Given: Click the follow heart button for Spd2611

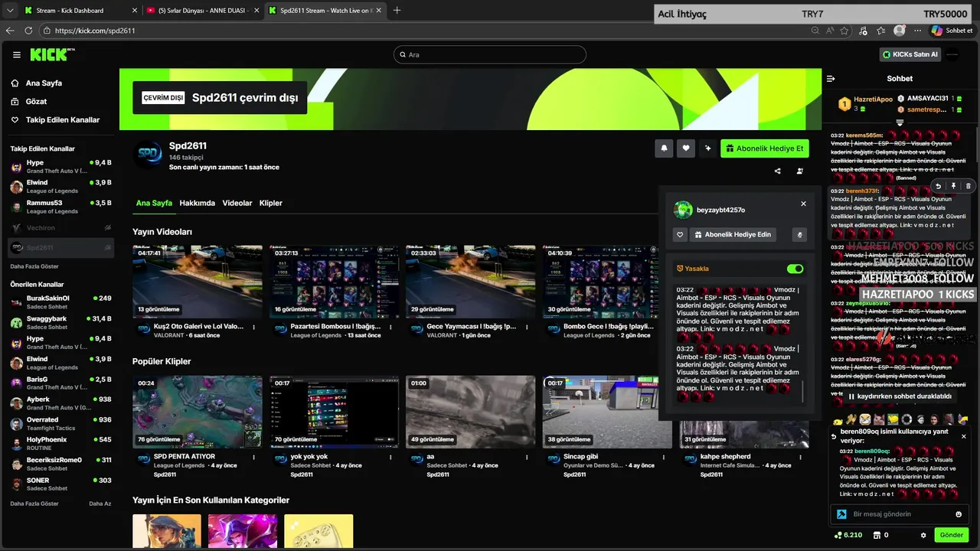Looking at the screenshot, I should pyautogui.click(x=686, y=148).
